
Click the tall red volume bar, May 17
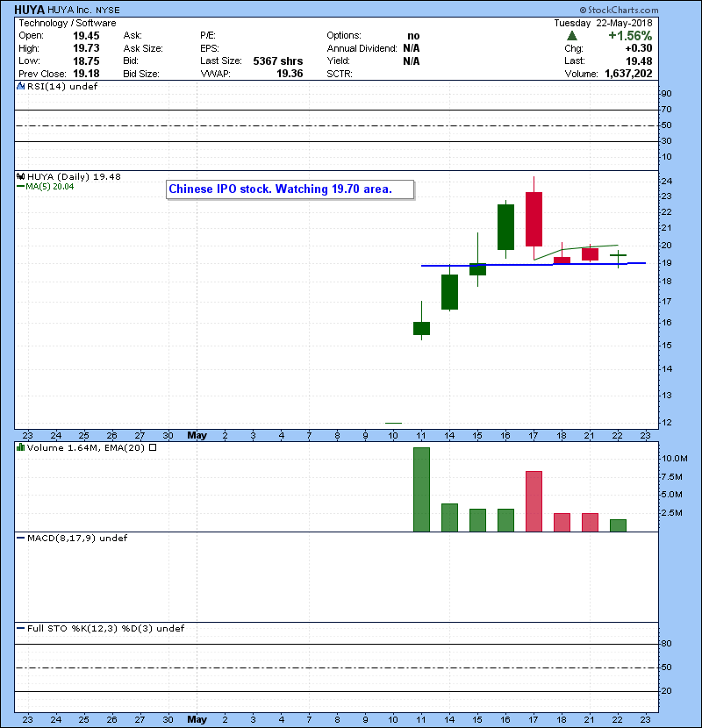(x=534, y=502)
